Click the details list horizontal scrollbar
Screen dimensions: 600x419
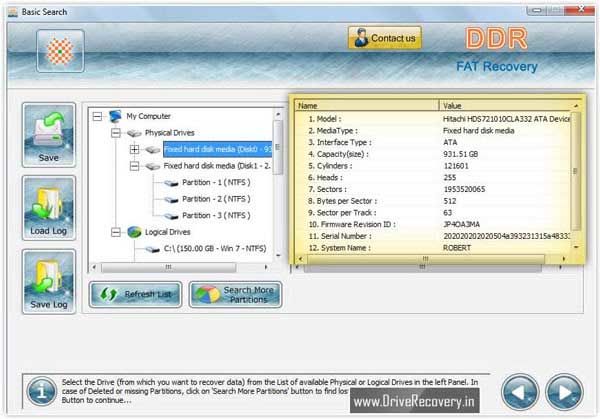coord(426,259)
